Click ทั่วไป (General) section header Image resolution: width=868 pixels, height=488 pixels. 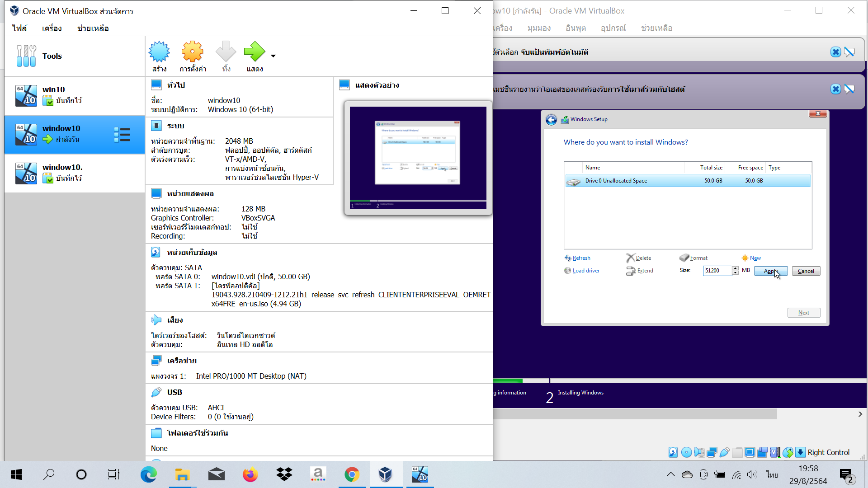[x=176, y=85]
